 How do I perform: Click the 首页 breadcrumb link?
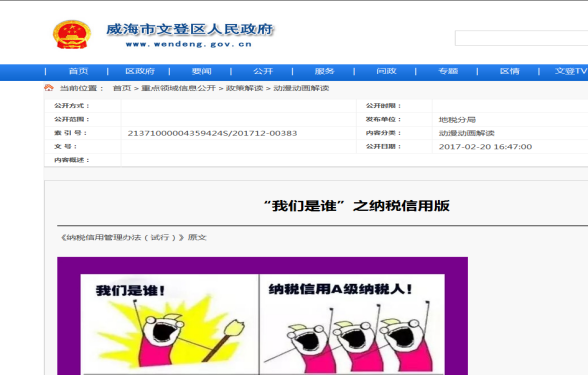tap(122, 88)
